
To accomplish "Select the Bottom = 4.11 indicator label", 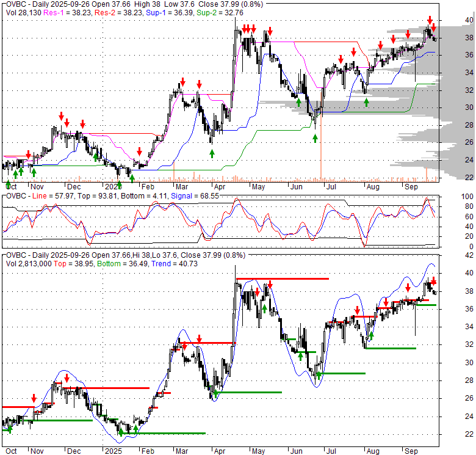I will [144, 196].
